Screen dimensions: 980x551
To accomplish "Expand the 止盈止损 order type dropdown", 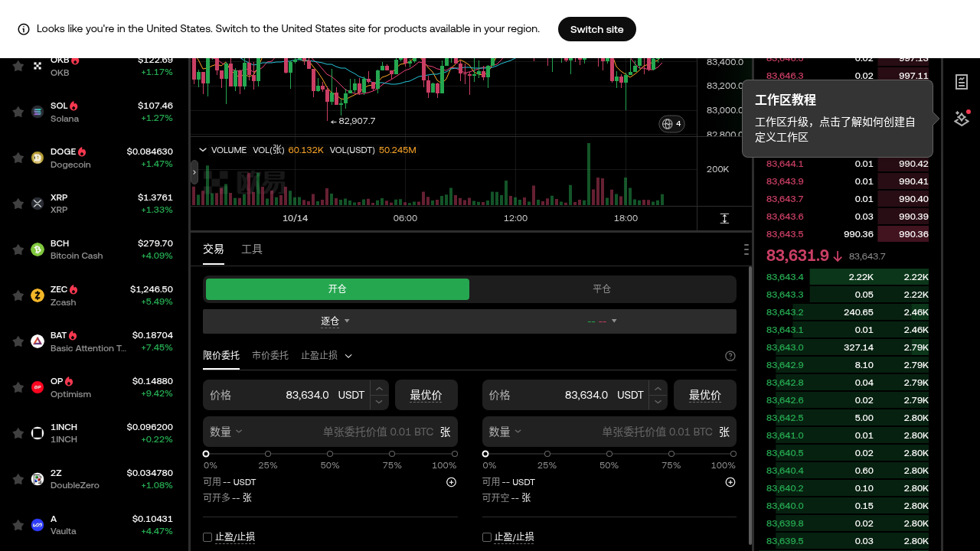I will click(x=327, y=356).
